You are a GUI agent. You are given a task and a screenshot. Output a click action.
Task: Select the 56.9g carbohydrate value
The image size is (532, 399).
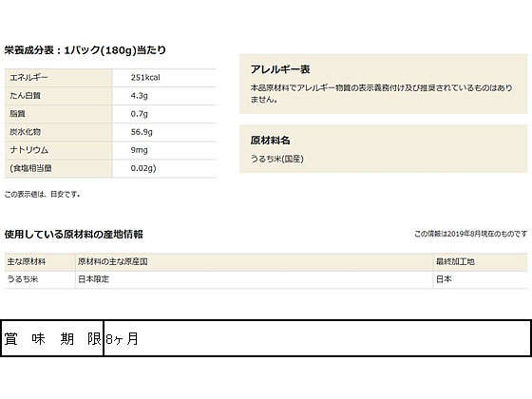[x=142, y=132]
